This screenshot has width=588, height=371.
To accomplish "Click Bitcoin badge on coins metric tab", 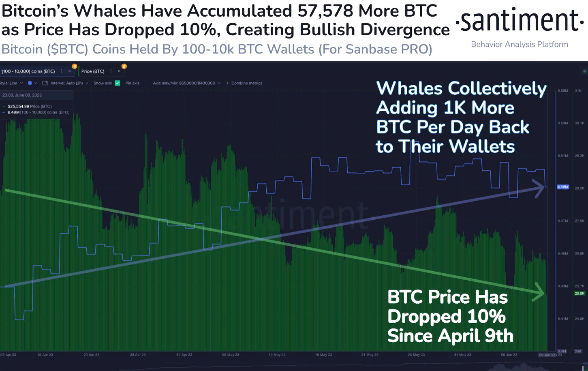I will [74, 66].
